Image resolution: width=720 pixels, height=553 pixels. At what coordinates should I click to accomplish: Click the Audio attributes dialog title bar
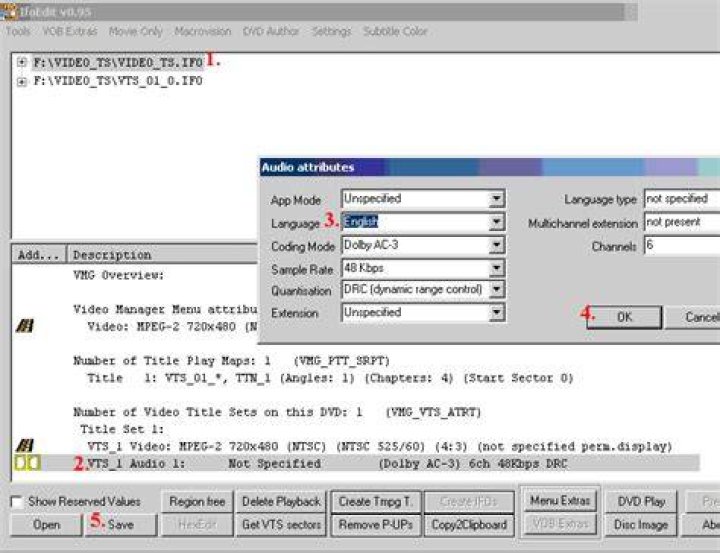489,167
